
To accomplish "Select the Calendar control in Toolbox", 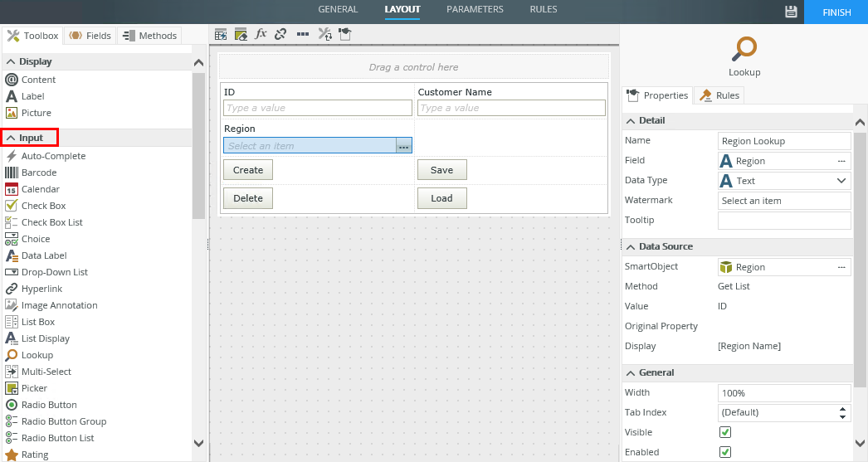I will [x=40, y=189].
